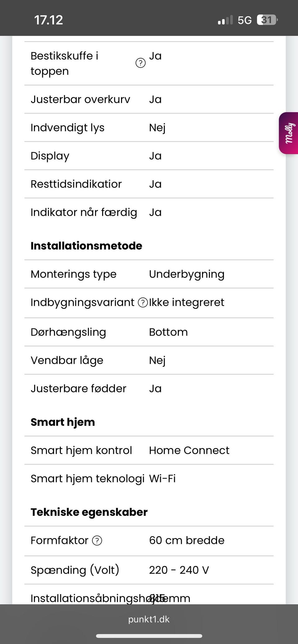Tap the Dørhængsling row label
Viewport: 298px width, 644px height.
(68, 332)
